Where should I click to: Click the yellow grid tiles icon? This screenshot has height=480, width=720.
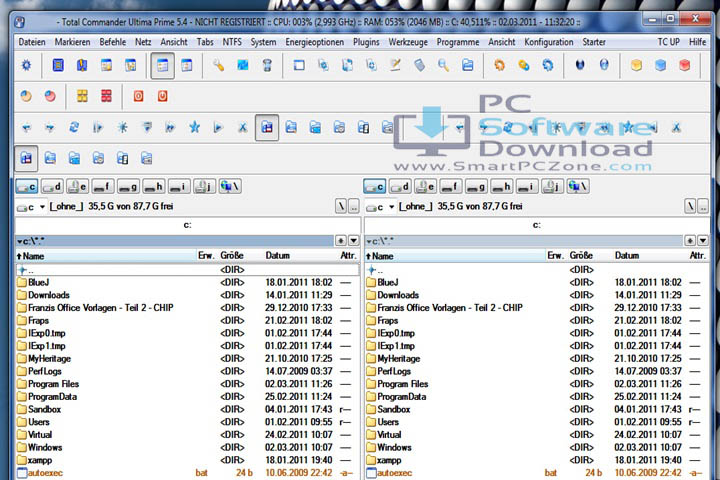coord(82,96)
